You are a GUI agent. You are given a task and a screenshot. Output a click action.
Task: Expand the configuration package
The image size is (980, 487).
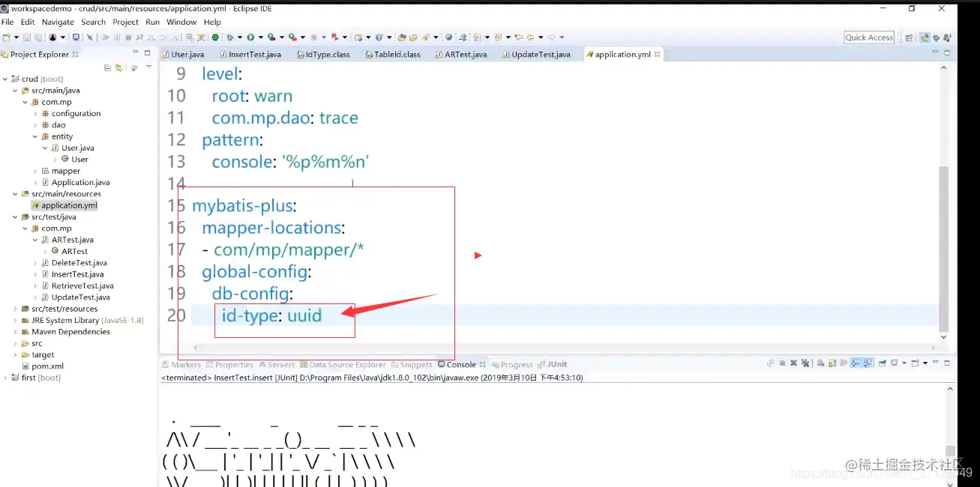[x=35, y=113]
